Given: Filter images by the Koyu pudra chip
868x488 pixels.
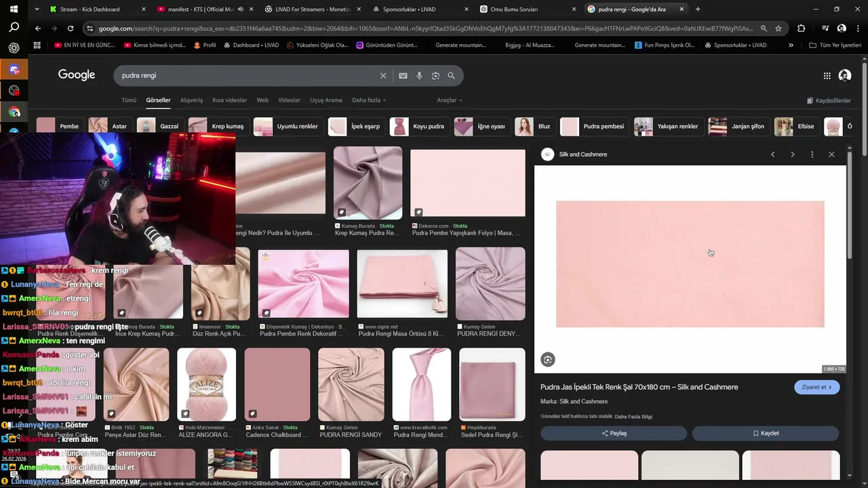Looking at the screenshot, I should [x=420, y=127].
